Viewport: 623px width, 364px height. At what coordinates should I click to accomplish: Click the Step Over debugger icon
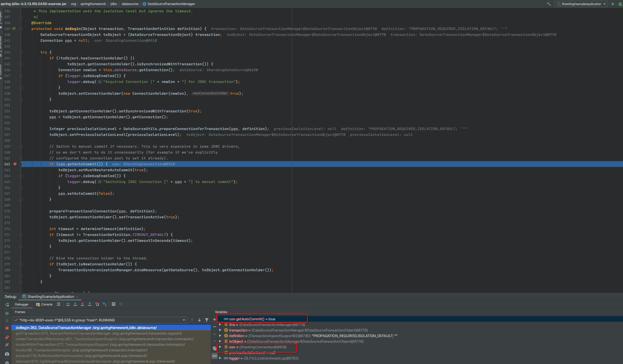[x=68, y=304]
